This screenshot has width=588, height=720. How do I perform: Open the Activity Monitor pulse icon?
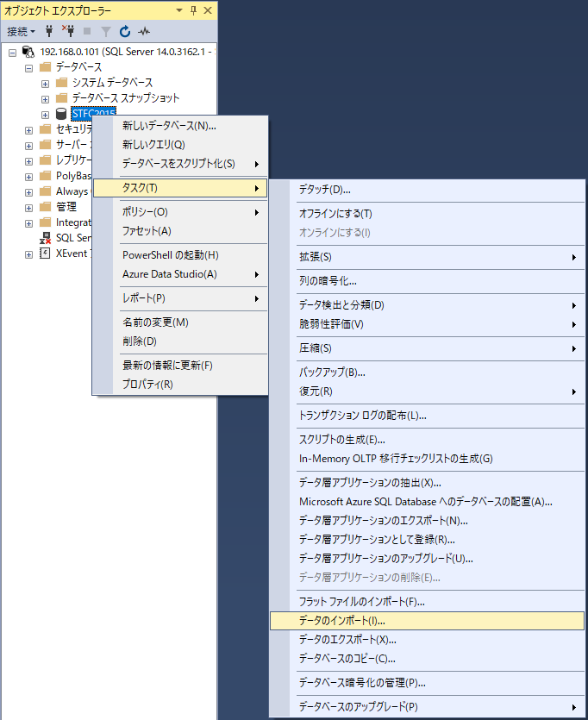(144, 31)
